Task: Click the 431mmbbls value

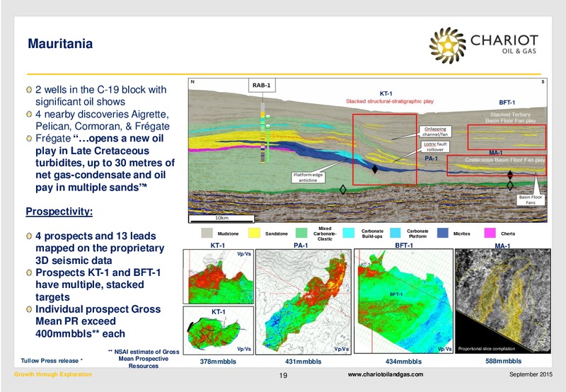Action: tap(303, 362)
